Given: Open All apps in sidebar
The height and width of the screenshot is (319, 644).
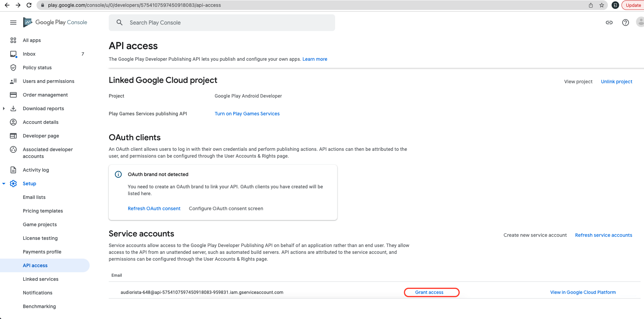Looking at the screenshot, I should coord(32,40).
